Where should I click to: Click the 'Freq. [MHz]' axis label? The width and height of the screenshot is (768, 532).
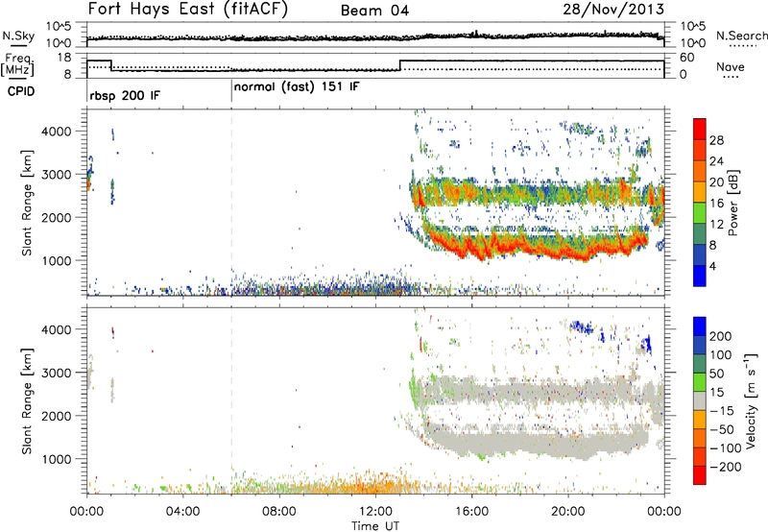17,65
